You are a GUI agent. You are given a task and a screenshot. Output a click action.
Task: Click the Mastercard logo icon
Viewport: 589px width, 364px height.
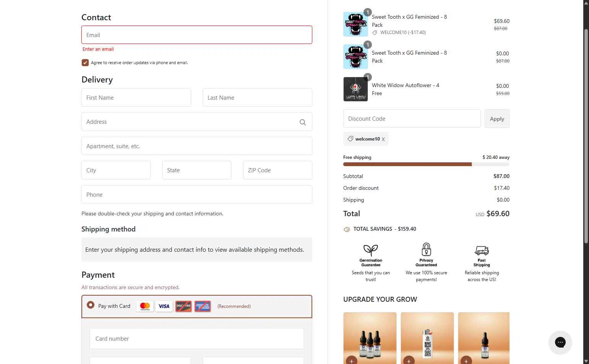145,306
